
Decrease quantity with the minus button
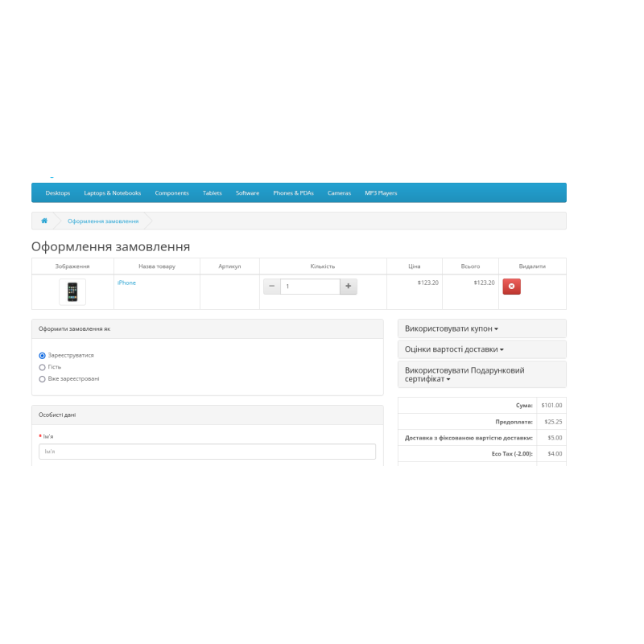[272, 286]
